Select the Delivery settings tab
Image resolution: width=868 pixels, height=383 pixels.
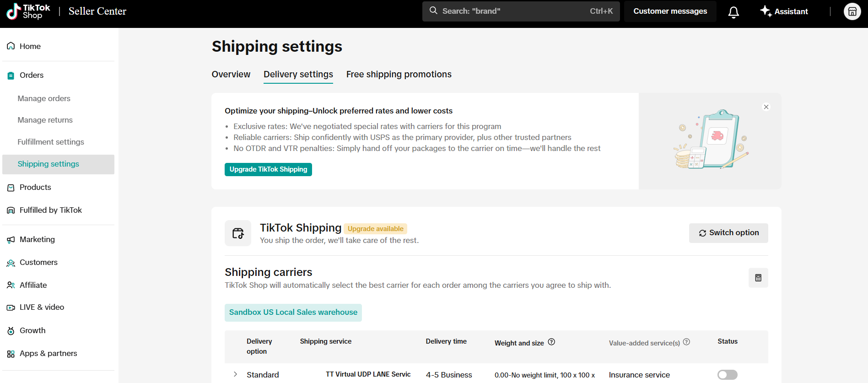tap(298, 75)
